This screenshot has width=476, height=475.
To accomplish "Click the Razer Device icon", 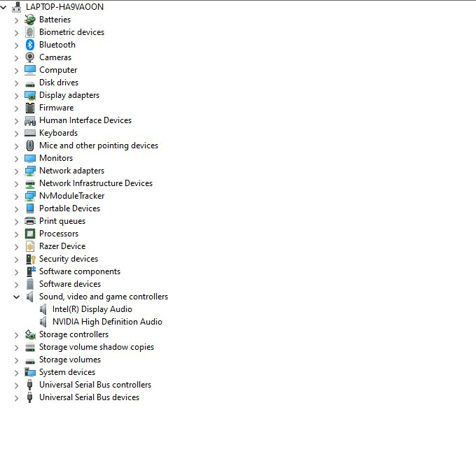I will (x=29, y=246).
